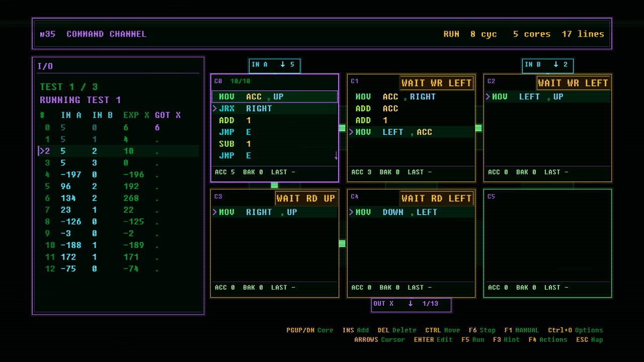Click the ESC Map control
The width and height of the screenshot is (644, 362).
click(590, 340)
